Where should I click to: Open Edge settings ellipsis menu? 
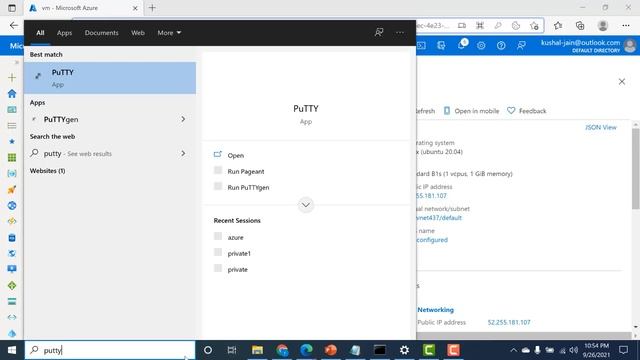pyautogui.click(x=626, y=25)
